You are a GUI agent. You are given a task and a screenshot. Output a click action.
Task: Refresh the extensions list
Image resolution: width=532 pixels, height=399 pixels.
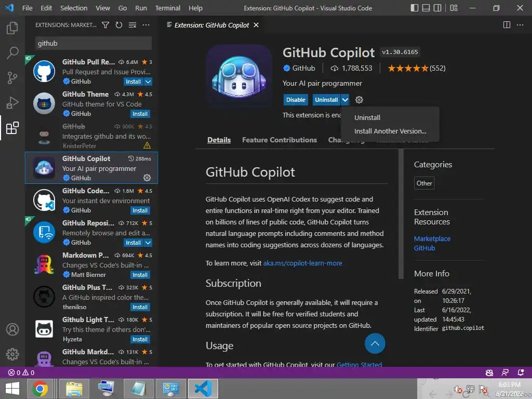119,25
